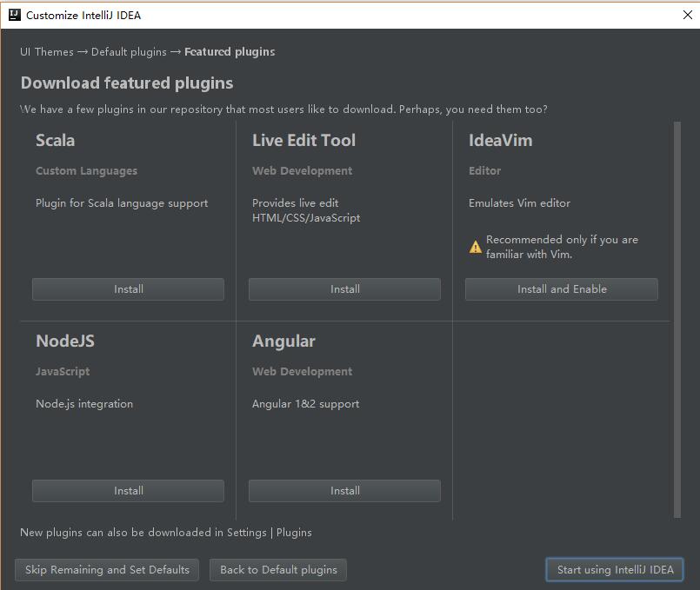Click the JavaScript category label under NodeJS
The height and width of the screenshot is (590, 700).
63,372
